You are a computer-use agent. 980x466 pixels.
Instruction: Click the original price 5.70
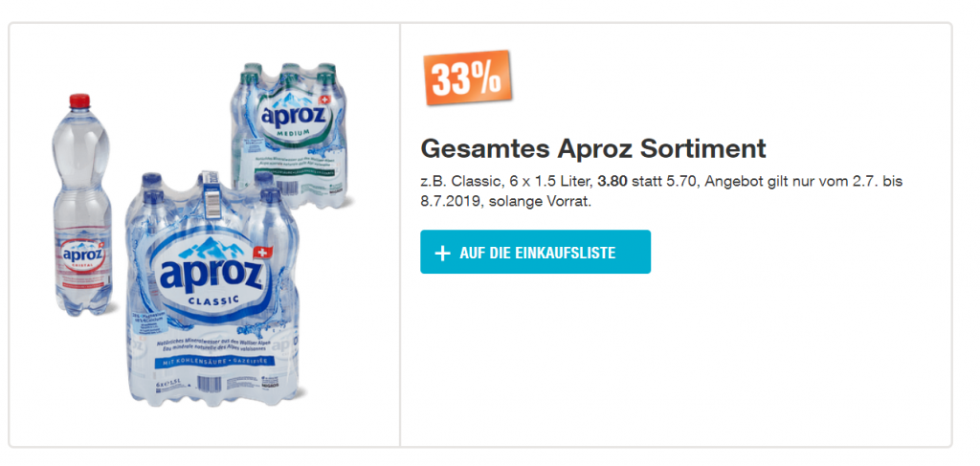[676, 182]
